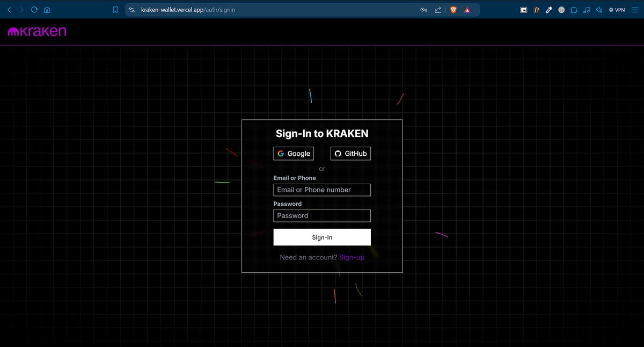Image resolution: width=644 pixels, height=347 pixels.
Task: Share this page using share icon
Action: pos(438,10)
